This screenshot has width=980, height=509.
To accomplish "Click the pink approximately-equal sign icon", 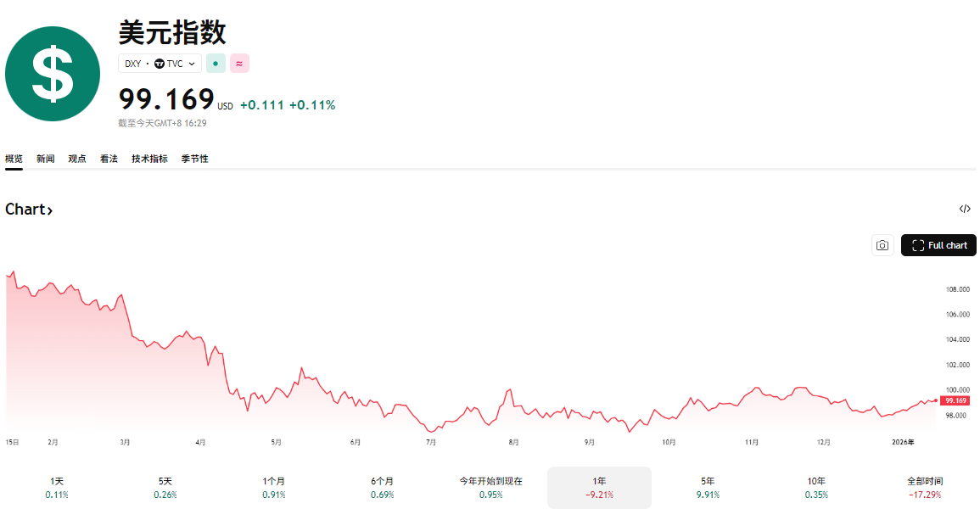I will click(x=239, y=64).
